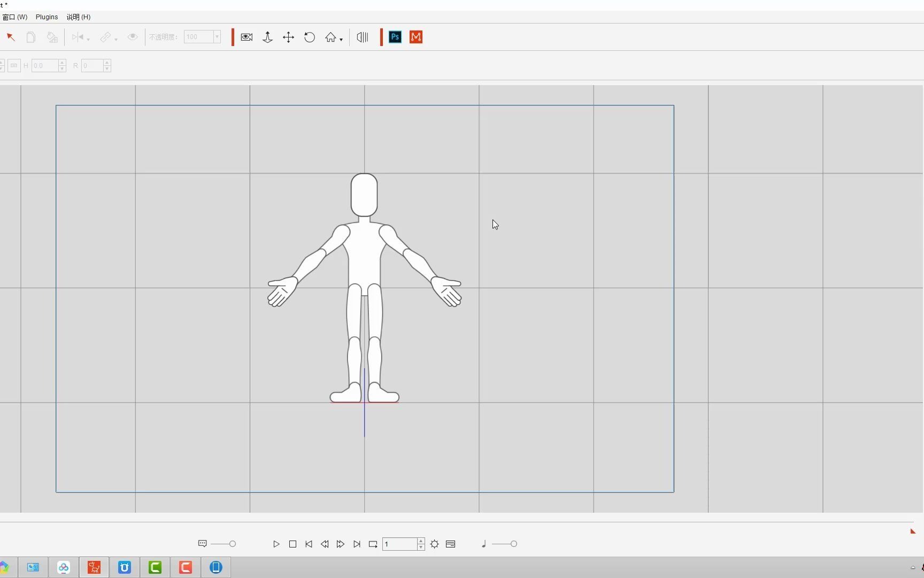Select the arrow selection tool
Viewport: 924px width, 578px height.
pos(10,37)
